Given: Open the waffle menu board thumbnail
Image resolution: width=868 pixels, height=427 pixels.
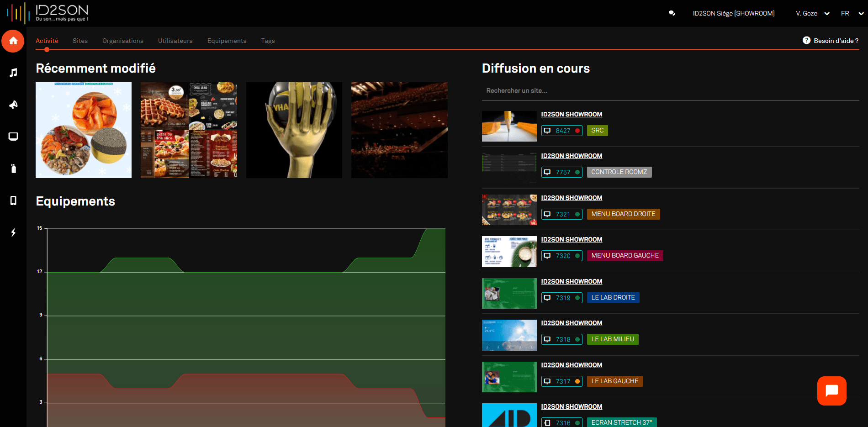Looking at the screenshot, I should 189,130.
